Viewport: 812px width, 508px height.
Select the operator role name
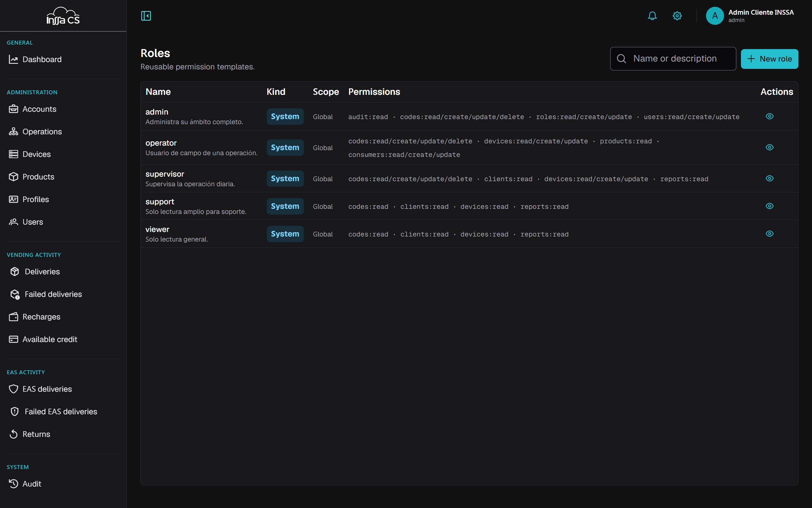point(161,143)
